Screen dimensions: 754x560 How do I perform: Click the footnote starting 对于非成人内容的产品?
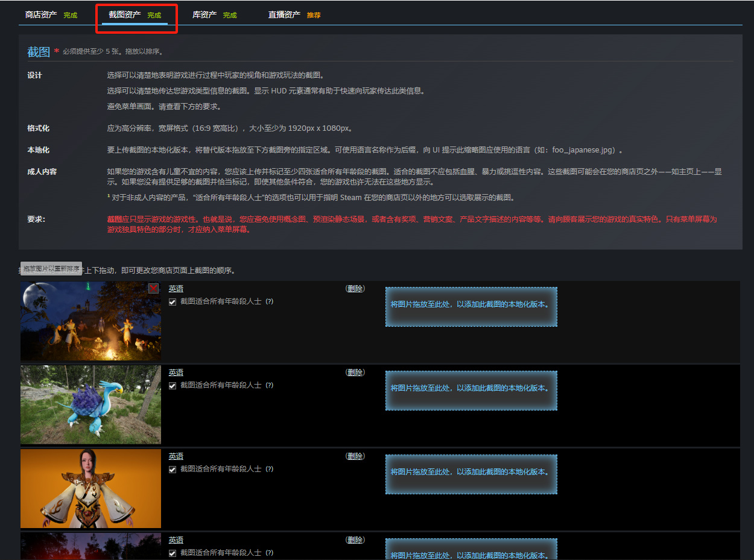pyautogui.click(x=311, y=198)
